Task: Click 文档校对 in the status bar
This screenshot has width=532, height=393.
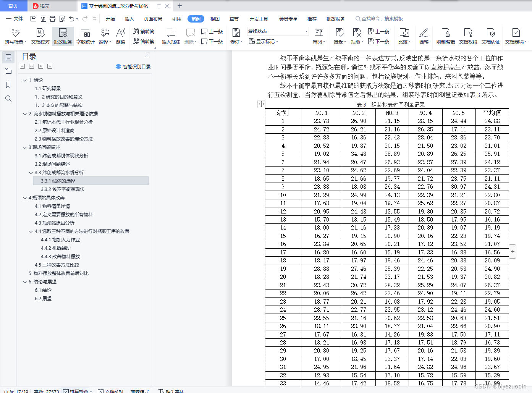Action: 111,391
